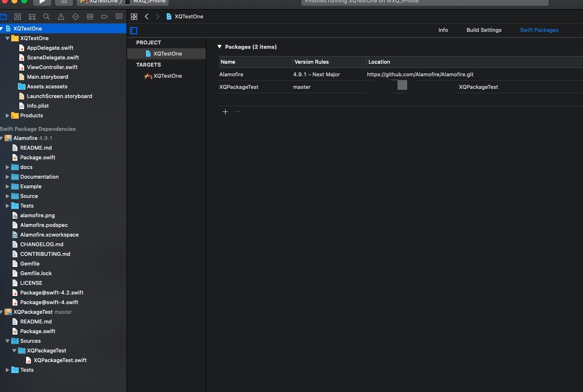Open the Debug navigator
This screenshot has width=583, height=392.
pos(90,16)
